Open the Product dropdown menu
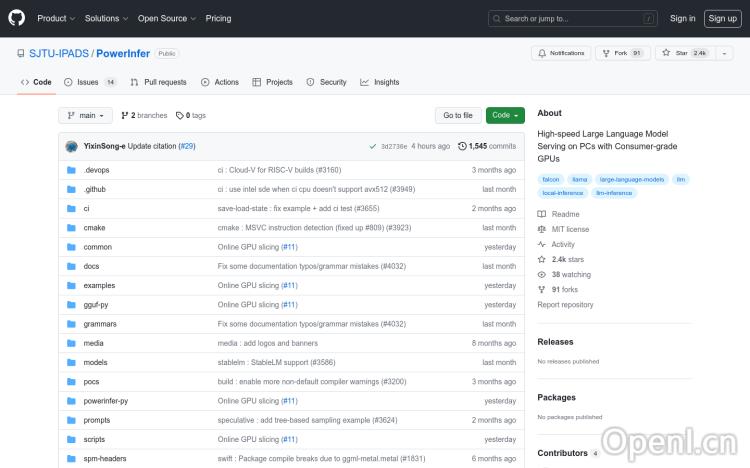 (x=55, y=18)
